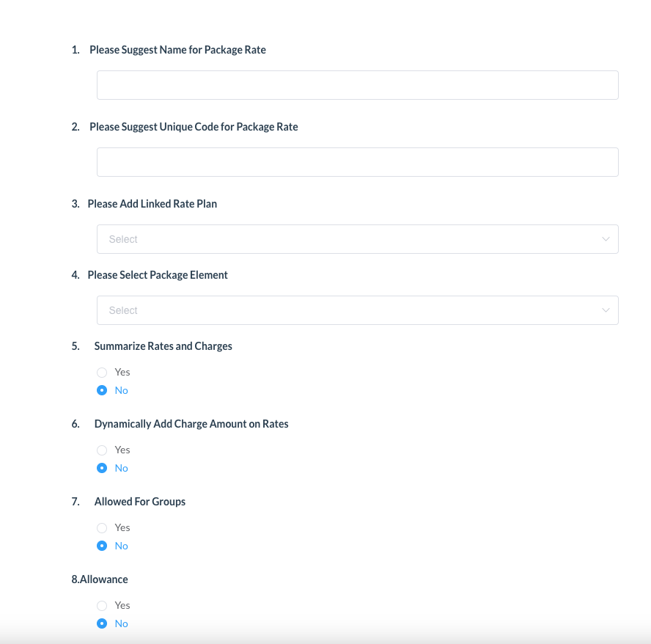This screenshot has height=644, width=651.
Task: Click the '8.Allowance' question heading
Action: [100, 579]
